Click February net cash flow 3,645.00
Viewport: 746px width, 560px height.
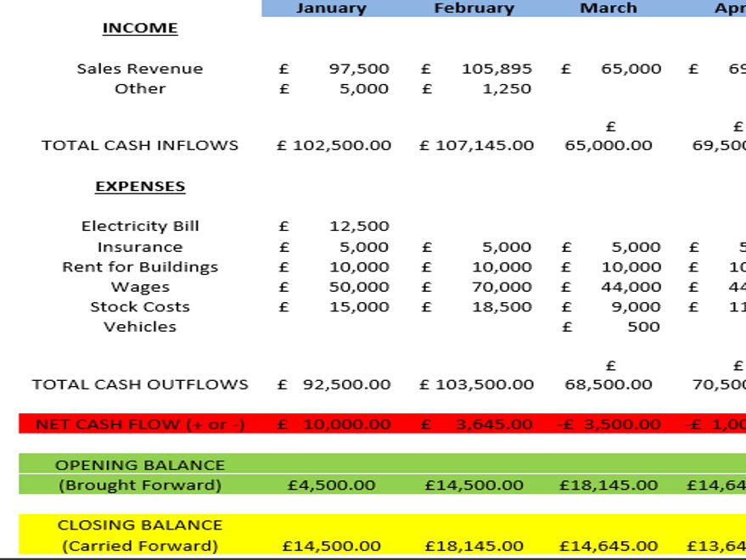coord(494,424)
